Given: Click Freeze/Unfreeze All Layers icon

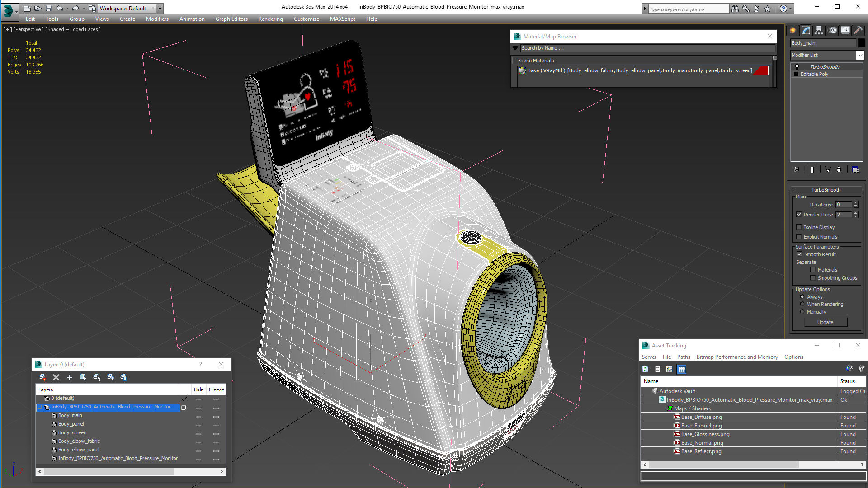Looking at the screenshot, I should point(124,377).
